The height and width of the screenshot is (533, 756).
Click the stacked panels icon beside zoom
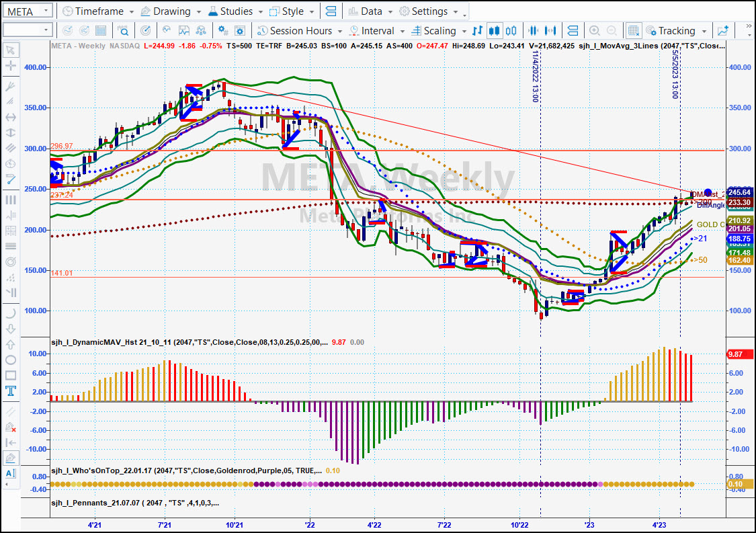pyautogui.click(x=573, y=31)
